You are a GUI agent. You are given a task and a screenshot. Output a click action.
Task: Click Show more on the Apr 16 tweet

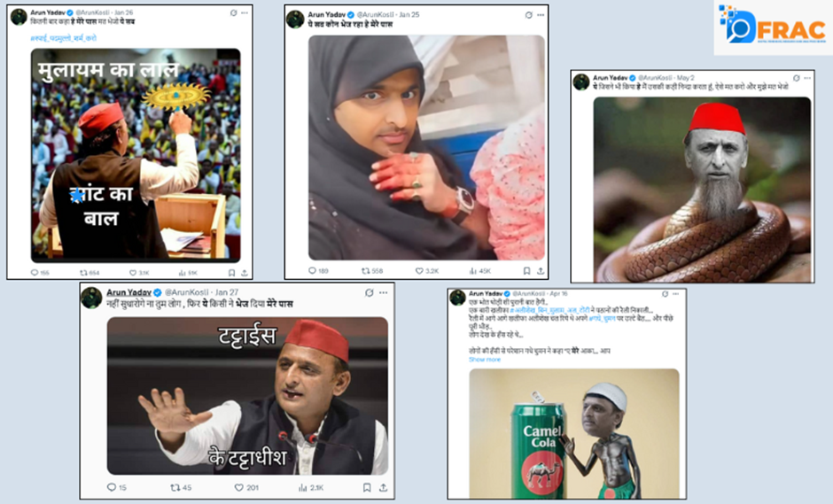click(x=485, y=360)
